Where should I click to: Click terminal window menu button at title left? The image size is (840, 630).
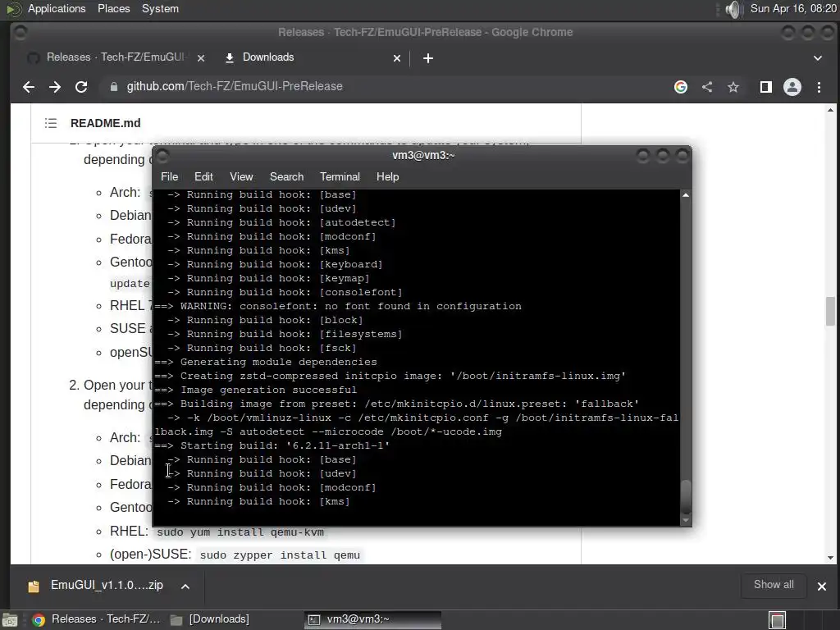pyautogui.click(x=163, y=155)
